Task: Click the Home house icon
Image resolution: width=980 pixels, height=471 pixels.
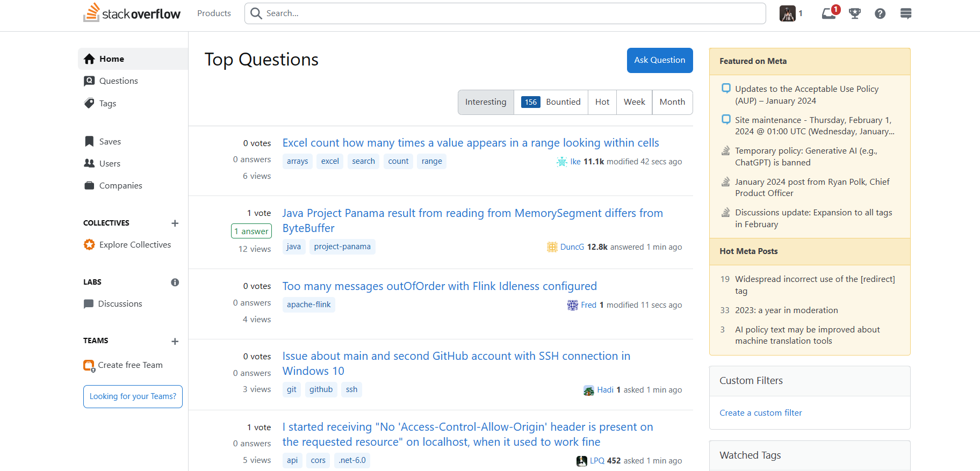Action: [x=89, y=59]
